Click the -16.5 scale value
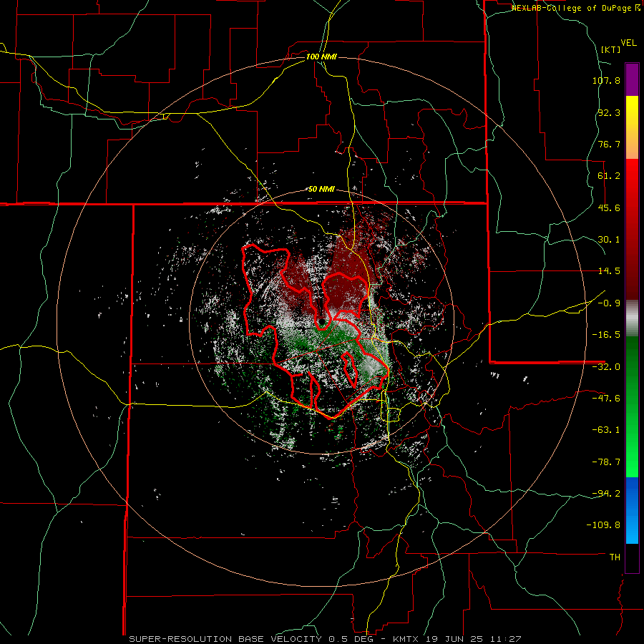The width and height of the screenshot is (644, 644). [606, 335]
